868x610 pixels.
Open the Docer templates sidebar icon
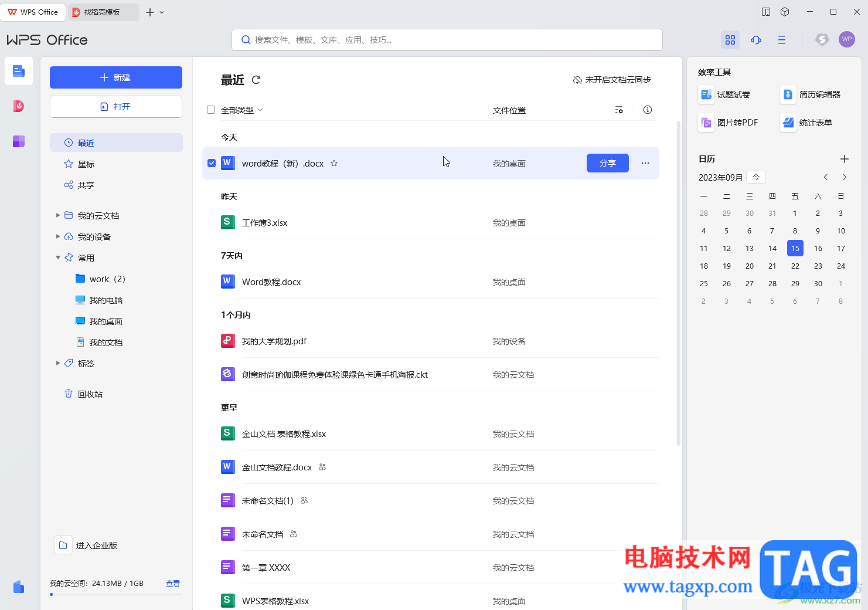pyautogui.click(x=19, y=106)
